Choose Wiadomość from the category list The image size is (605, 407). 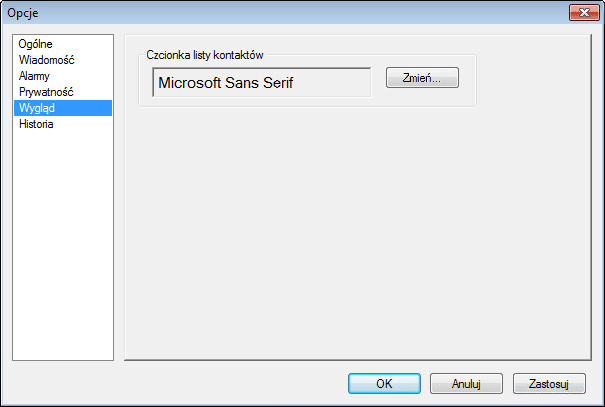point(63,60)
